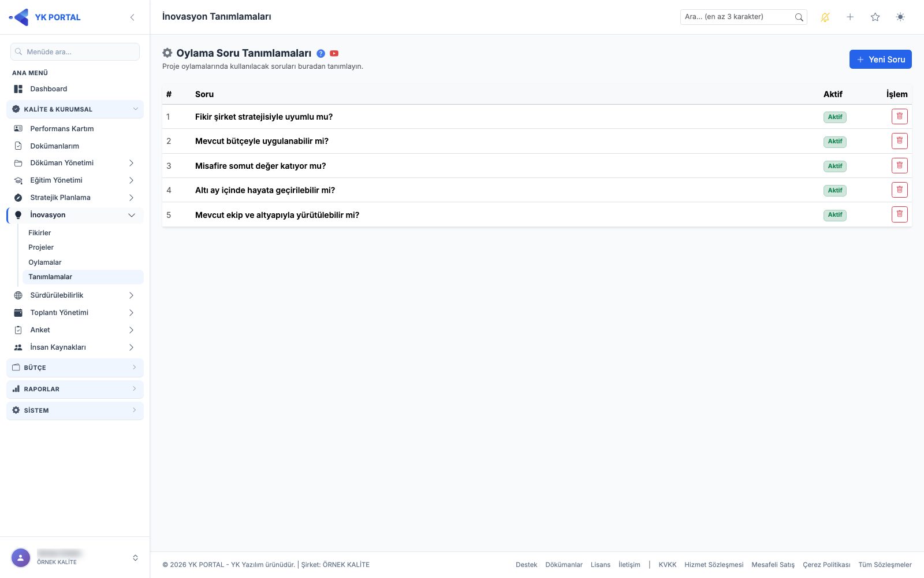The width and height of the screenshot is (924, 578).
Task: Click the user avatar icon at bottom left
Action: (x=21, y=558)
